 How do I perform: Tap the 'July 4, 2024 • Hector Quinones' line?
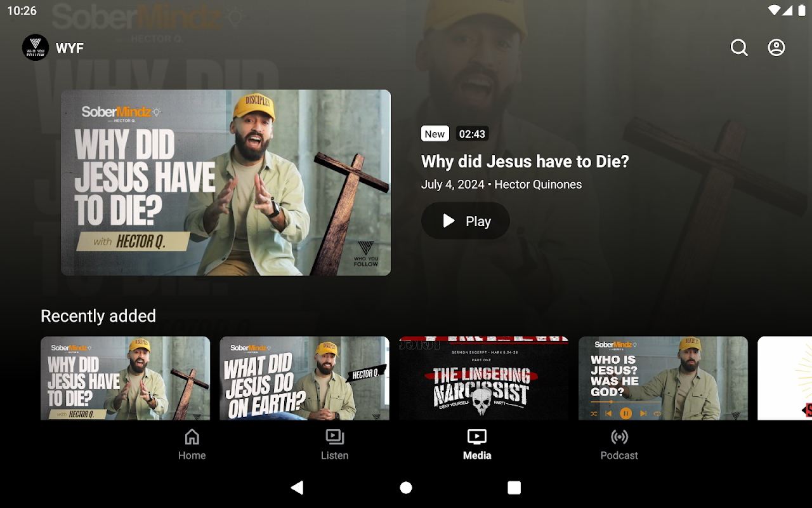[501, 185]
